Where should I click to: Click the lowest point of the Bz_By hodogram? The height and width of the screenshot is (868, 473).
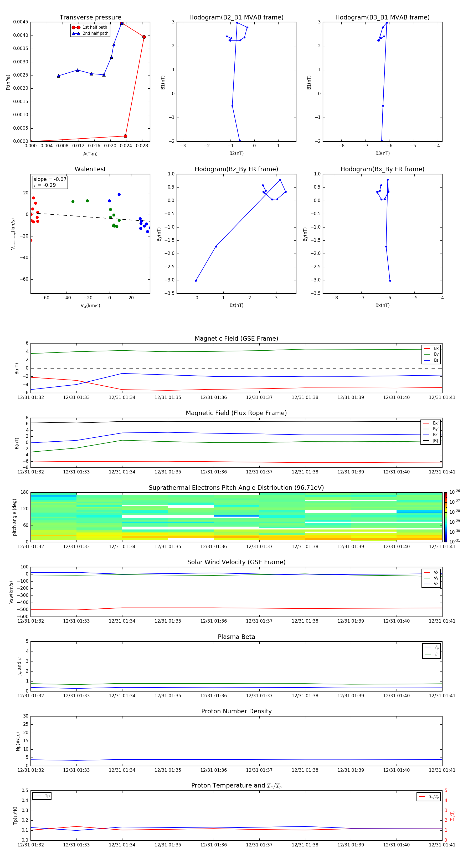196,281
